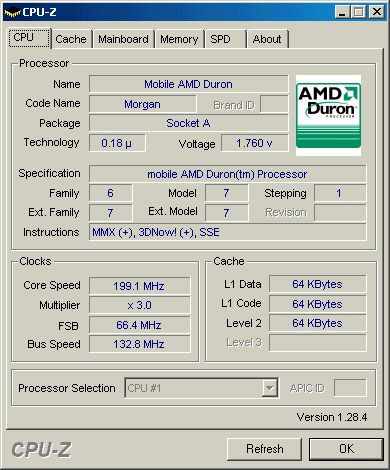Click the Instructions field MMX 3DNow SSE

pyautogui.click(x=227, y=232)
